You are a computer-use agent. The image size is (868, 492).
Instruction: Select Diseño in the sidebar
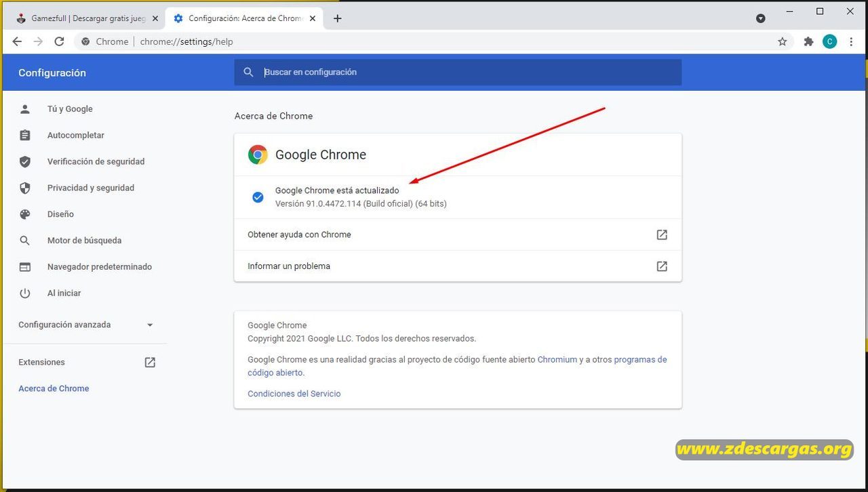pos(60,214)
